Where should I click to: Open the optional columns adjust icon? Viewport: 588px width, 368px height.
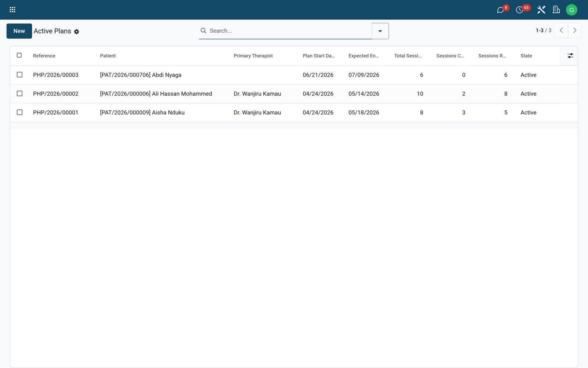tap(570, 56)
